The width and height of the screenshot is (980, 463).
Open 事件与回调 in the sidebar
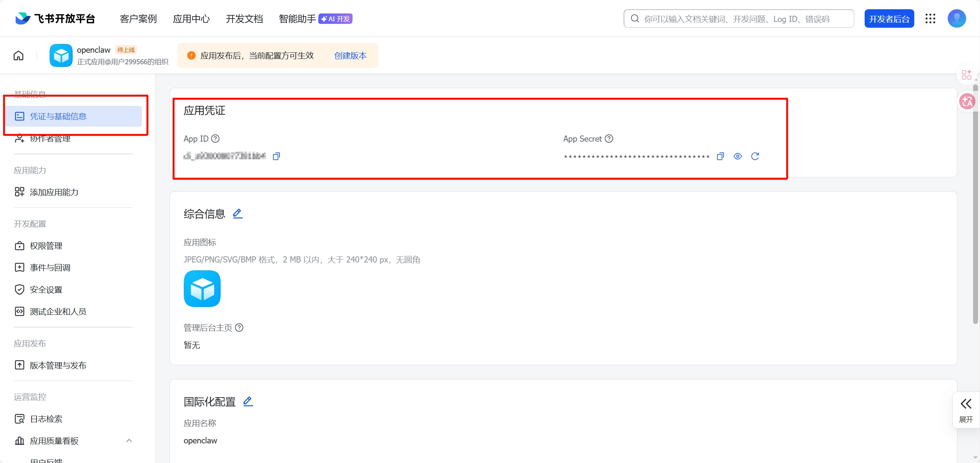click(x=50, y=267)
